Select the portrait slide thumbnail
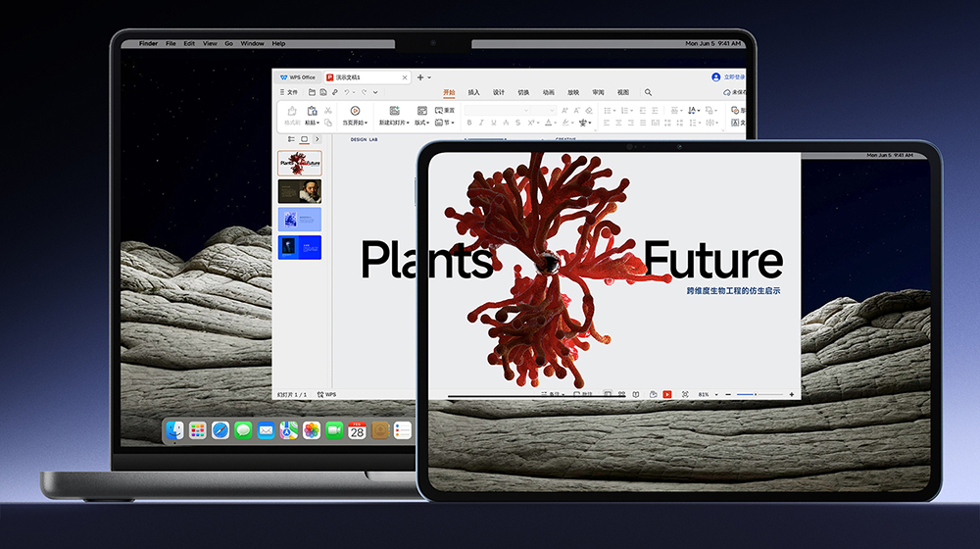This screenshot has width=980, height=549. click(300, 191)
